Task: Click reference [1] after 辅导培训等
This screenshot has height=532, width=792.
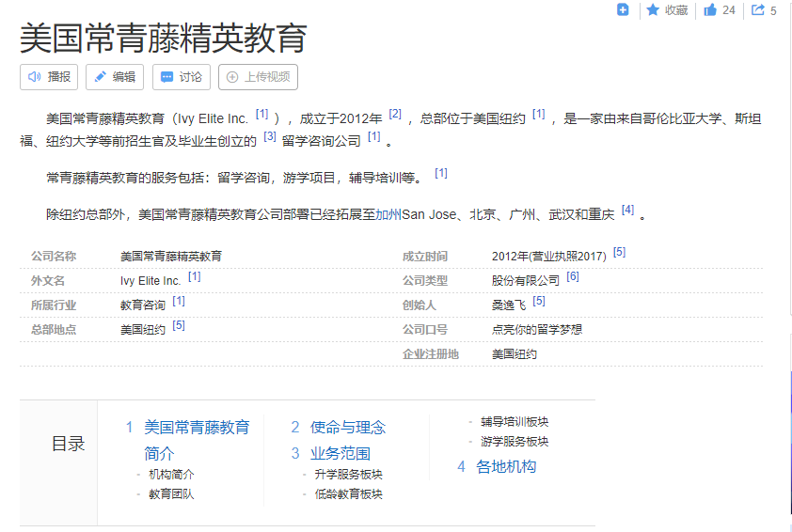Action: (441, 173)
